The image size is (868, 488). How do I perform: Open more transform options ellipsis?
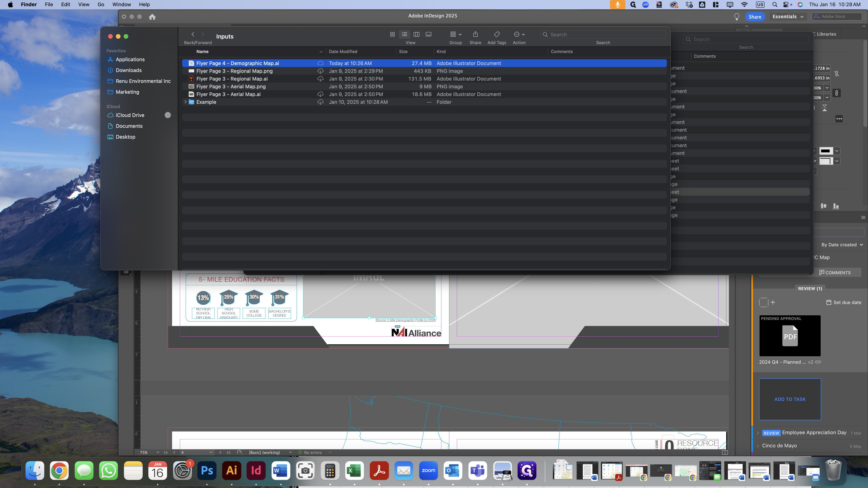839,119
